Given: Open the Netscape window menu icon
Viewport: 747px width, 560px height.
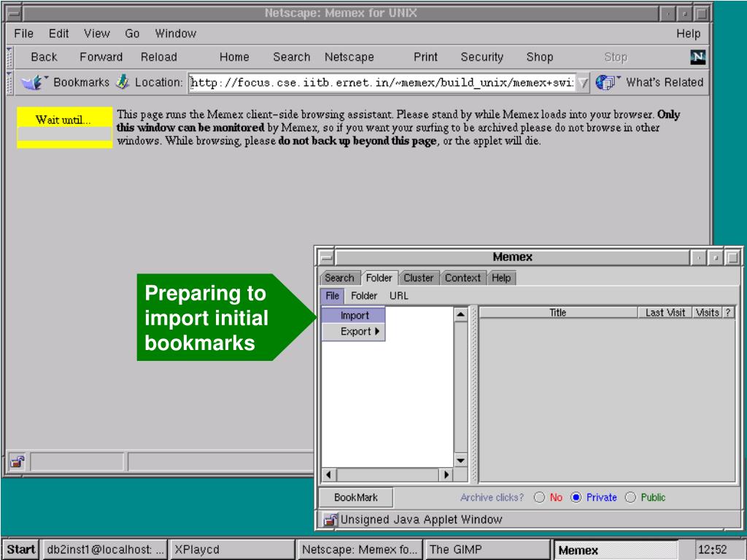Looking at the screenshot, I should pos(15,13).
